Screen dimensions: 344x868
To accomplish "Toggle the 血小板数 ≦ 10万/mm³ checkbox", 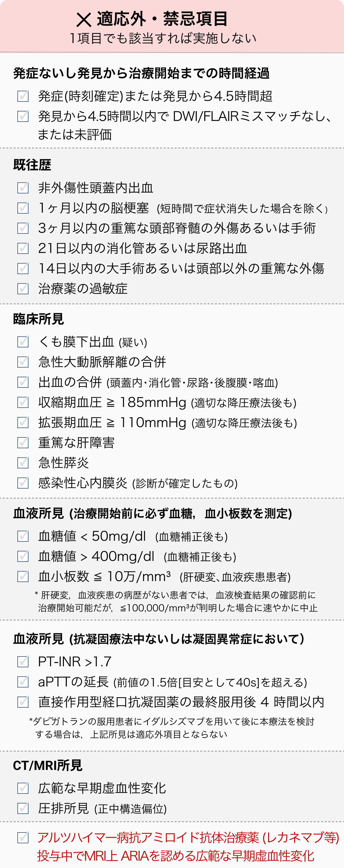I will coord(23,576).
